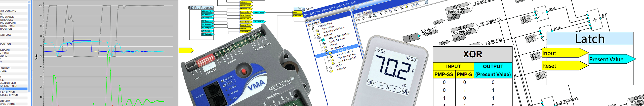Open the Help menu
The width and height of the screenshot is (644, 106).
coord(353,2)
